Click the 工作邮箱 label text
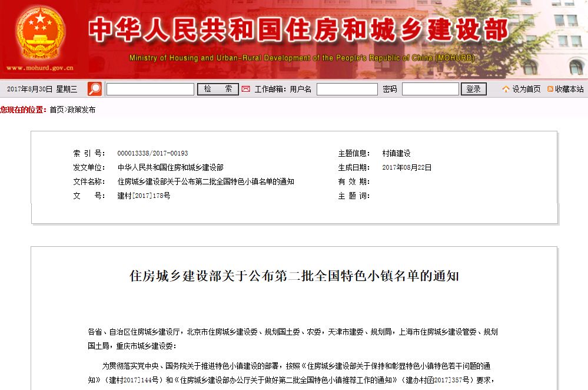The width and height of the screenshot is (588, 390). [270, 89]
